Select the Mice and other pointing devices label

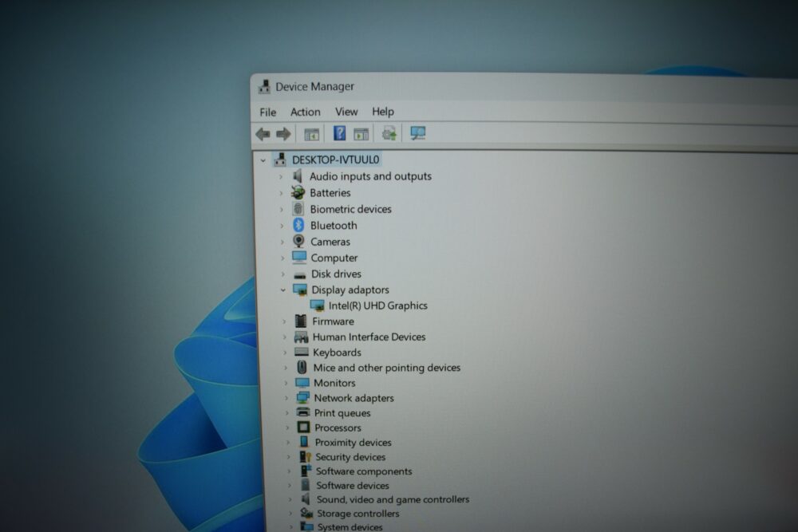tap(387, 368)
